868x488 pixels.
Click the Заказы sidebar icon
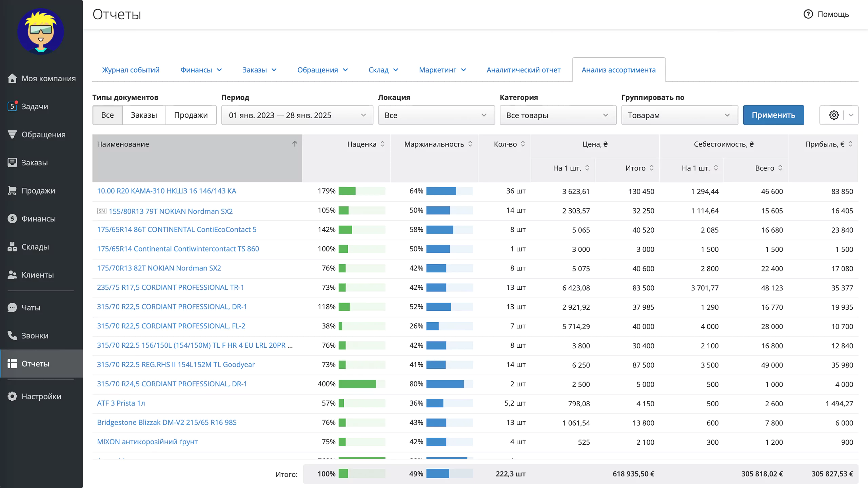pyautogui.click(x=12, y=162)
